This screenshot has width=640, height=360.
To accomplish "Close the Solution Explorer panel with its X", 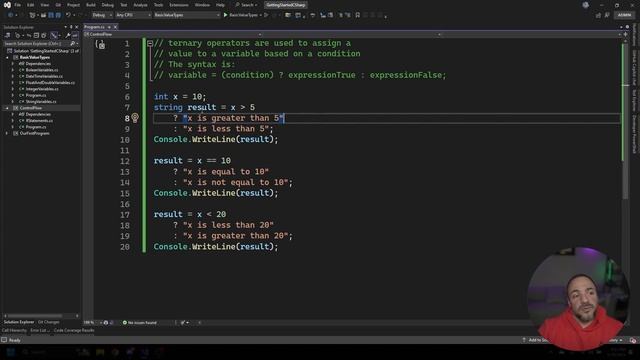I will tap(76, 27).
